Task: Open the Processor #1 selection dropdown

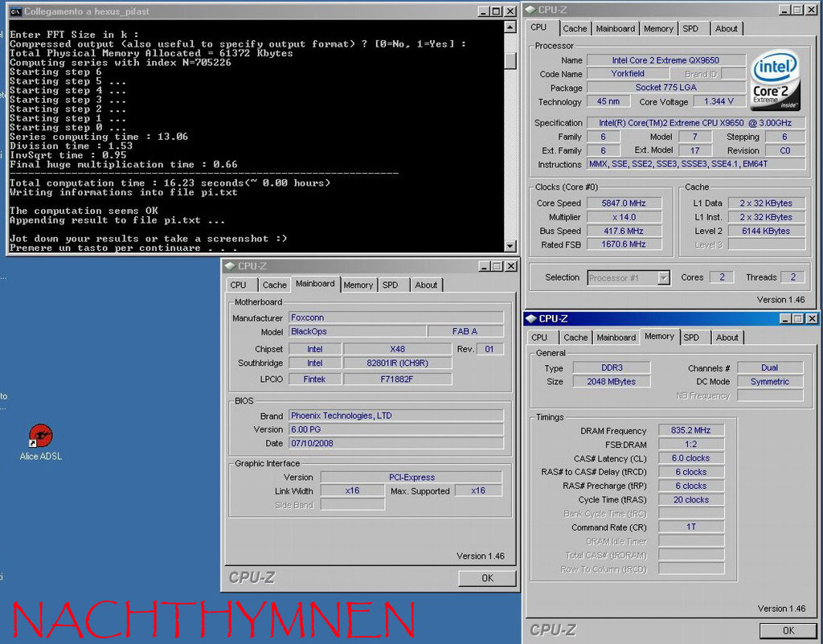Action: click(x=663, y=277)
